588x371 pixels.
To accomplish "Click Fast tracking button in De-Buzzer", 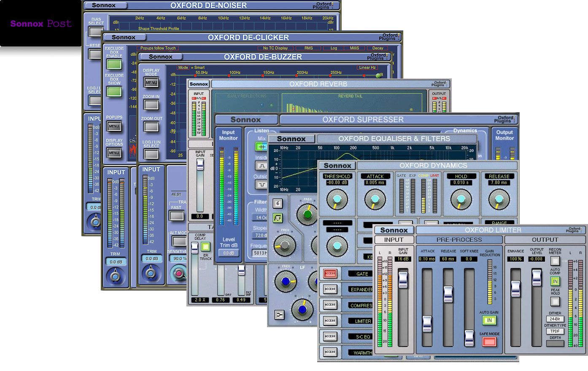I will tap(176, 215).
